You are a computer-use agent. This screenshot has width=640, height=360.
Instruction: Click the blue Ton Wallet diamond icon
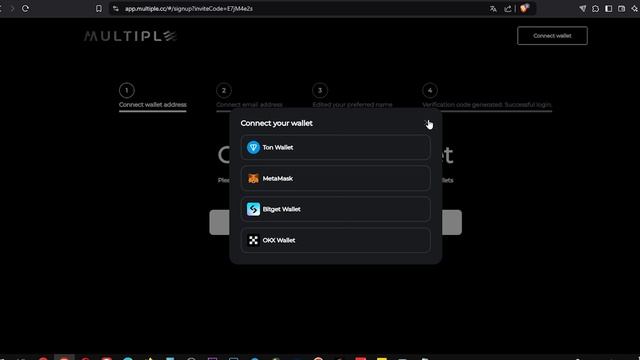point(253,147)
